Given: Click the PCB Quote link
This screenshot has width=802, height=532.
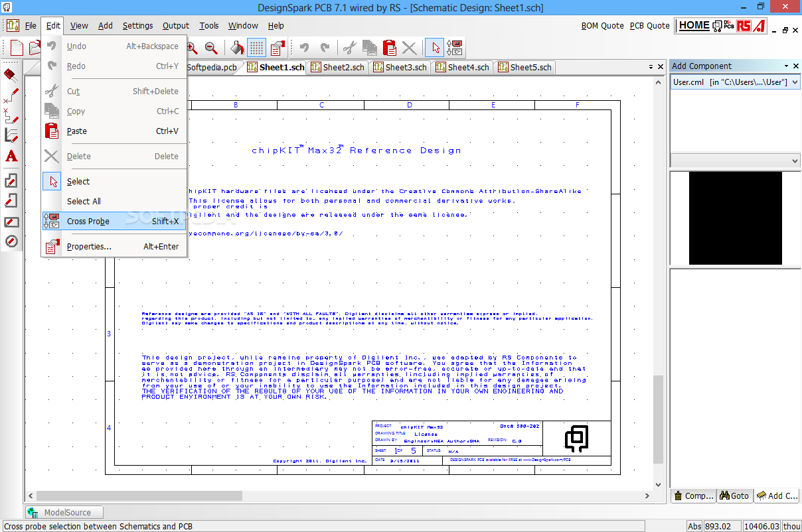Looking at the screenshot, I should (649, 26).
